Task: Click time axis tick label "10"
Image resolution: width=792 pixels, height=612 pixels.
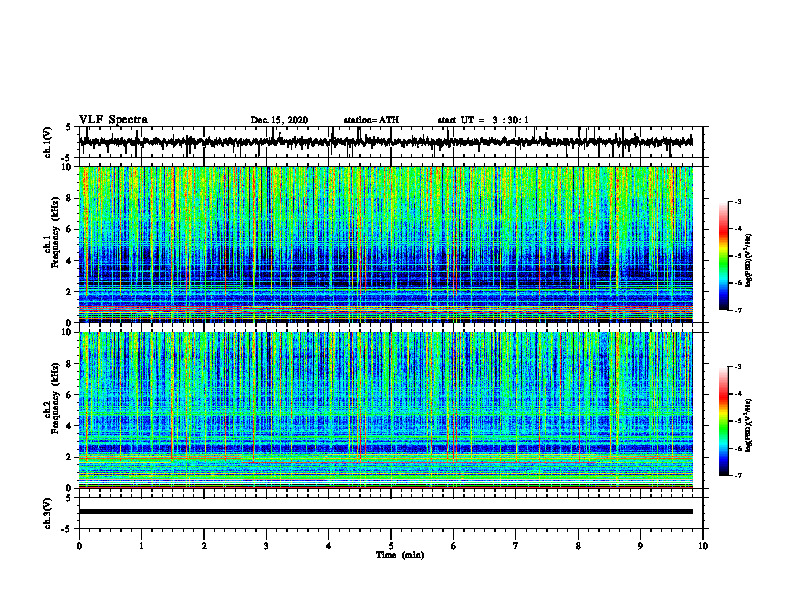Action: (703, 546)
